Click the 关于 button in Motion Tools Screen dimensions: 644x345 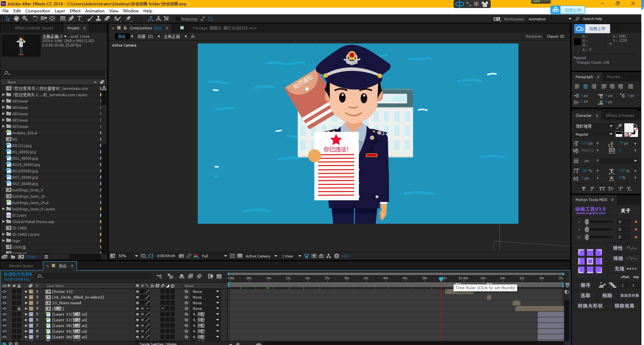625,211
